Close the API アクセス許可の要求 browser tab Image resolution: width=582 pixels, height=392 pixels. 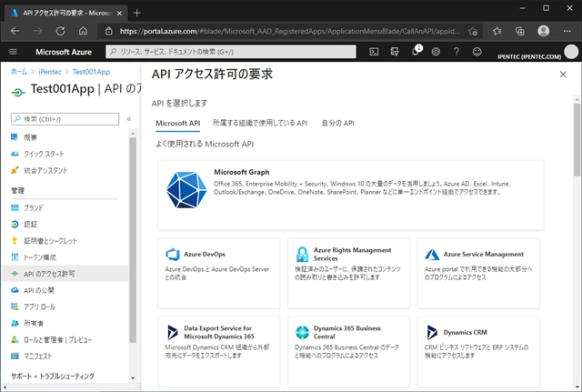pos(119,14)
